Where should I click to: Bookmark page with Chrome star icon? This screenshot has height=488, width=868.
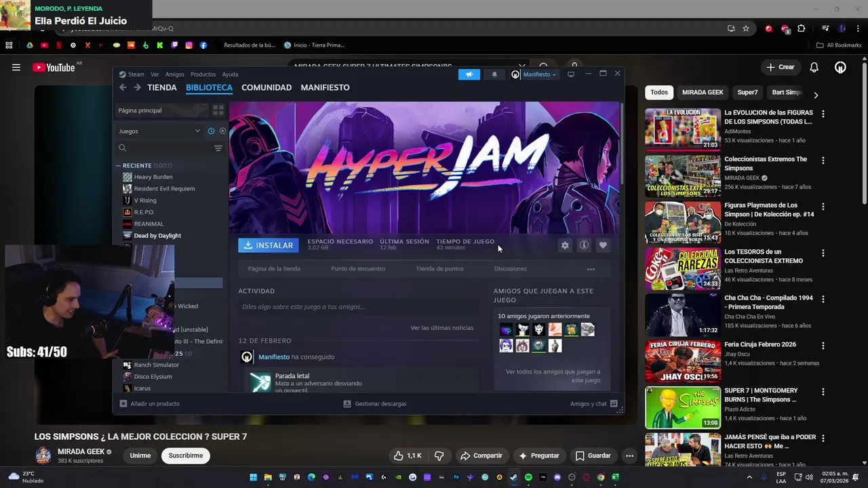746,28
